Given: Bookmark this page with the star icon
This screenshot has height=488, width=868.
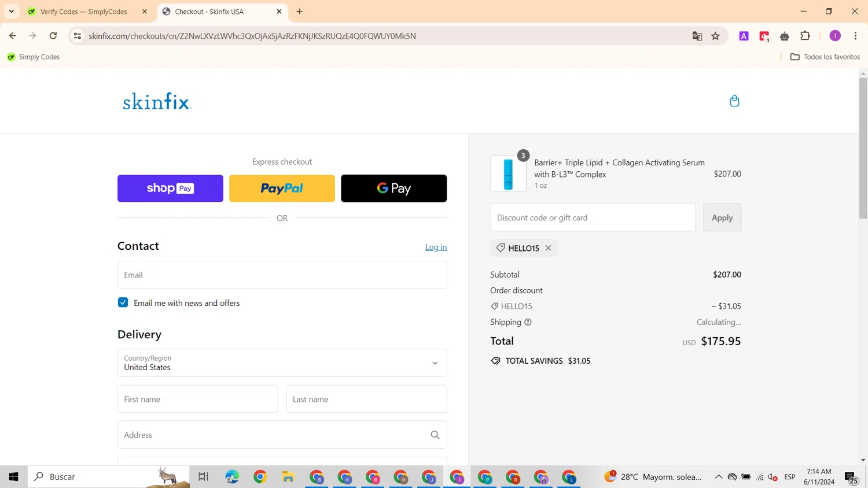Looking at the screenshot, I should [716, 36].
